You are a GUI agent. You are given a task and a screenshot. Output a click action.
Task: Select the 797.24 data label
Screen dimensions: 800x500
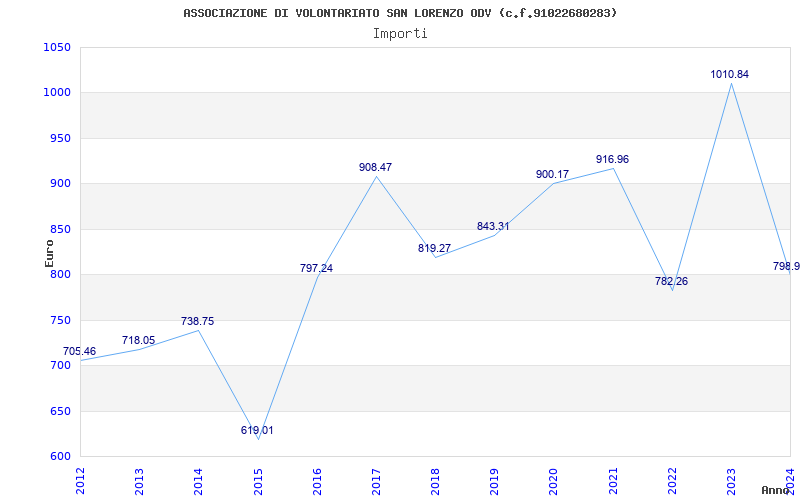316,268
